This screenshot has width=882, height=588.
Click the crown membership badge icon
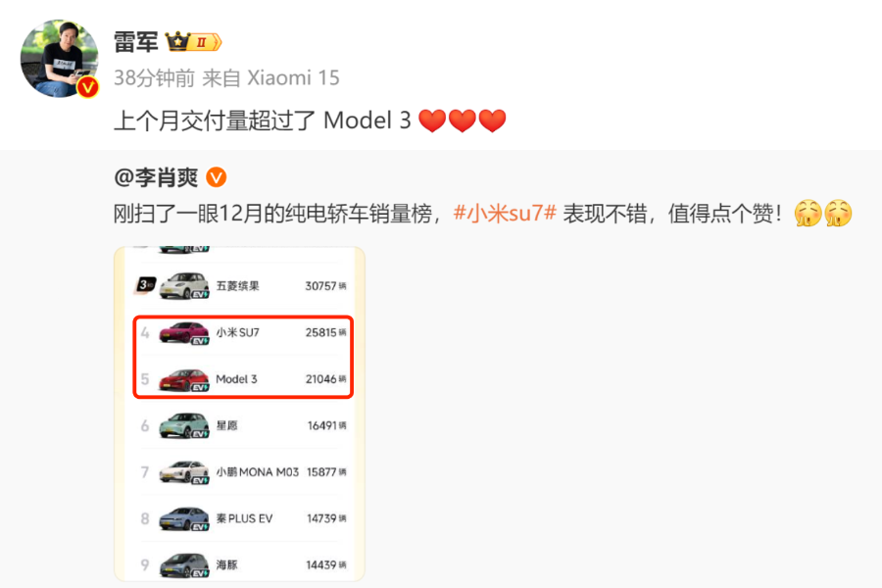coord(193,41)
